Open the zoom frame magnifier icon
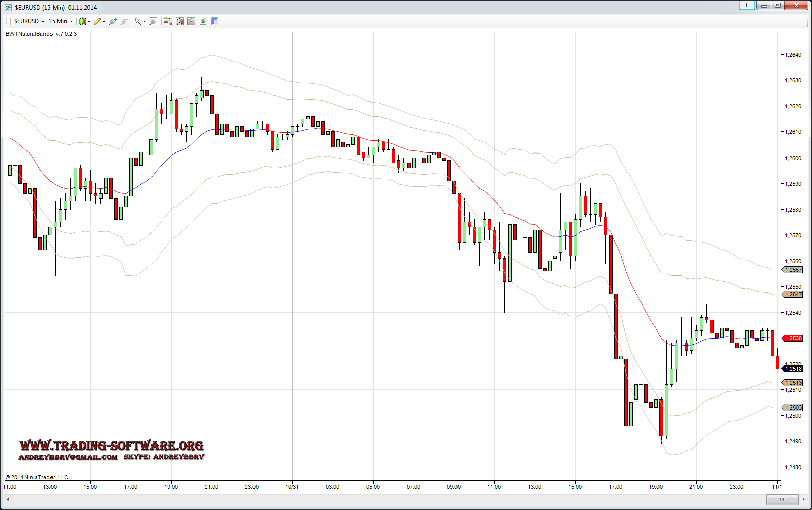812x510 pixels. coord(154,21)
